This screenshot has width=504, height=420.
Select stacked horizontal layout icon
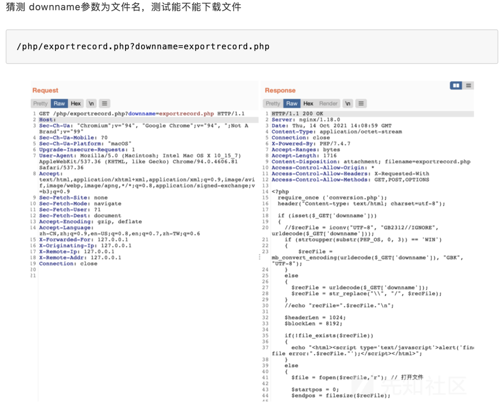tap(469, 85)
